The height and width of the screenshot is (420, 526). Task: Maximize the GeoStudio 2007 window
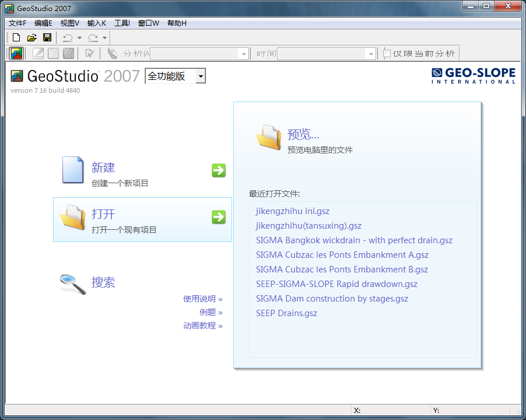click(486, 6)
